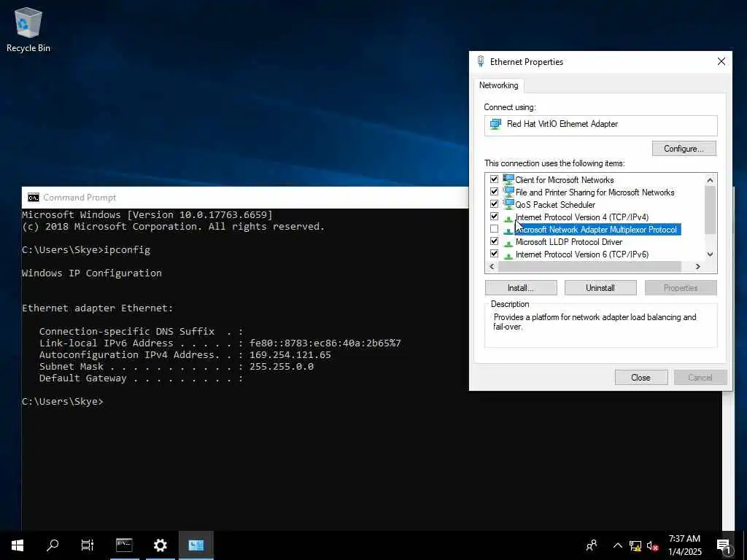Open taskbar Search magnifier
This screenshot has height=560, width=747.
(x=53, y=545)
